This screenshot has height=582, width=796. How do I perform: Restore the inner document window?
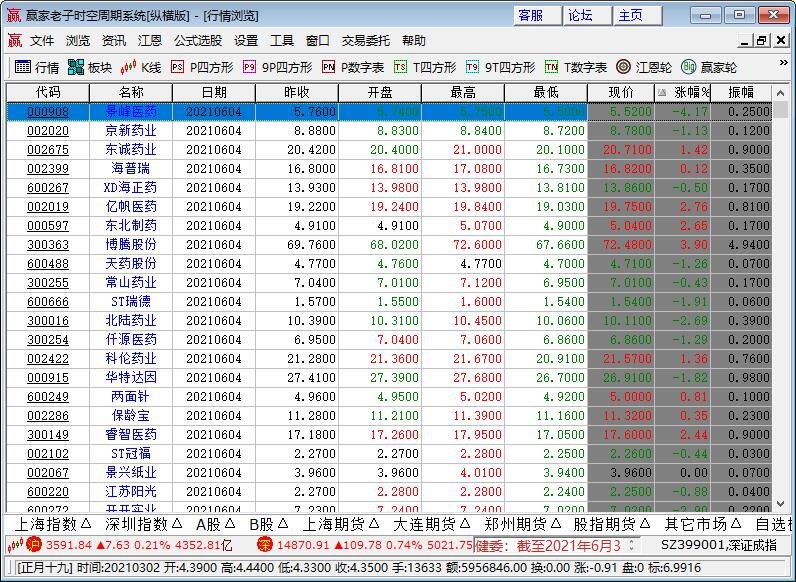[761, 41]
